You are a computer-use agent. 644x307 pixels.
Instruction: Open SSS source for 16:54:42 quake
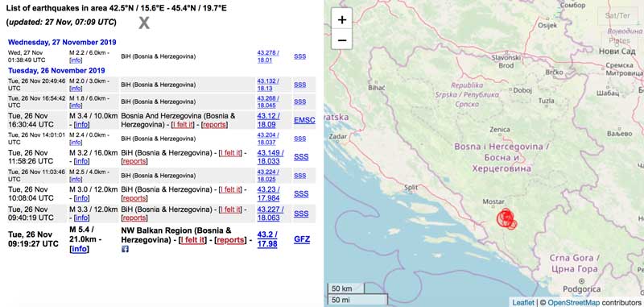(299, 102)
